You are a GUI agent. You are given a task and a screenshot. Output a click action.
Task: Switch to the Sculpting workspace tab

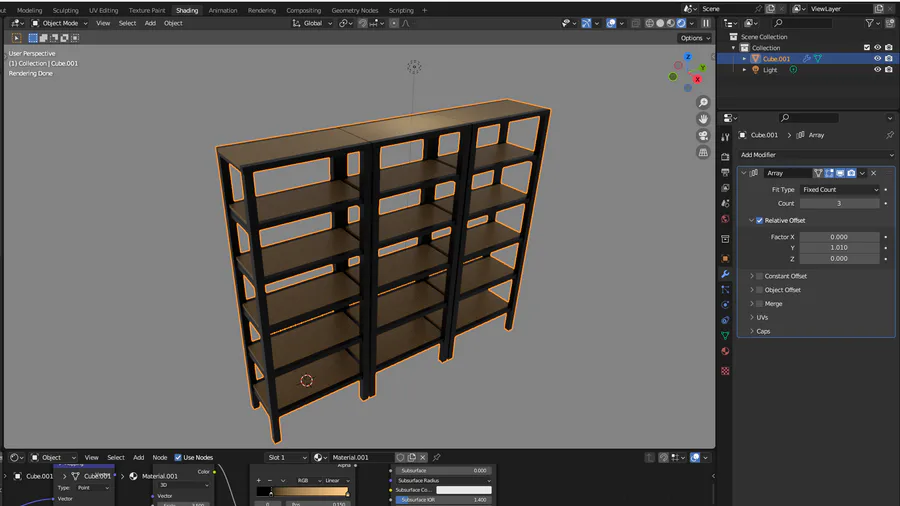(65, 10)
